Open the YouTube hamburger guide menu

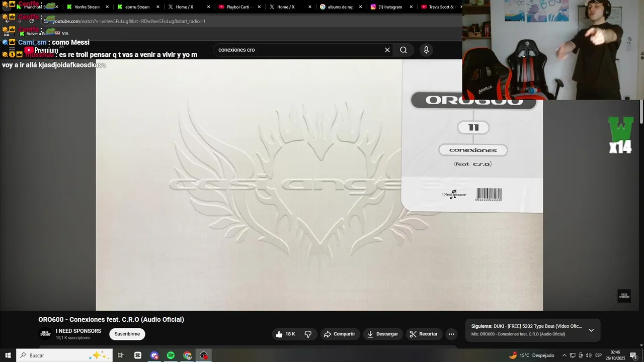coord(12,50)
